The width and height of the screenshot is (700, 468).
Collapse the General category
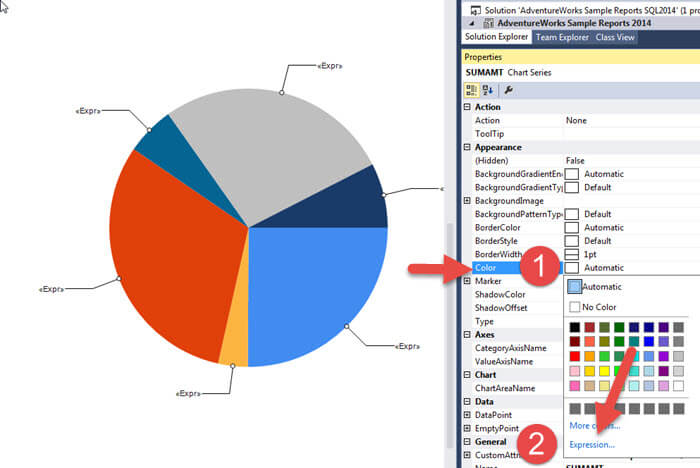[x=467, y=442]
